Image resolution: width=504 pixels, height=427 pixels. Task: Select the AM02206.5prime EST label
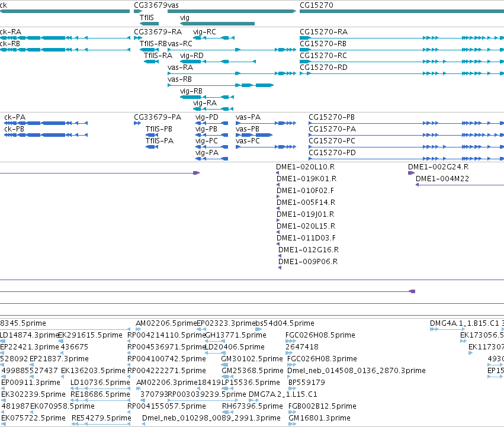tap(166, 323)
